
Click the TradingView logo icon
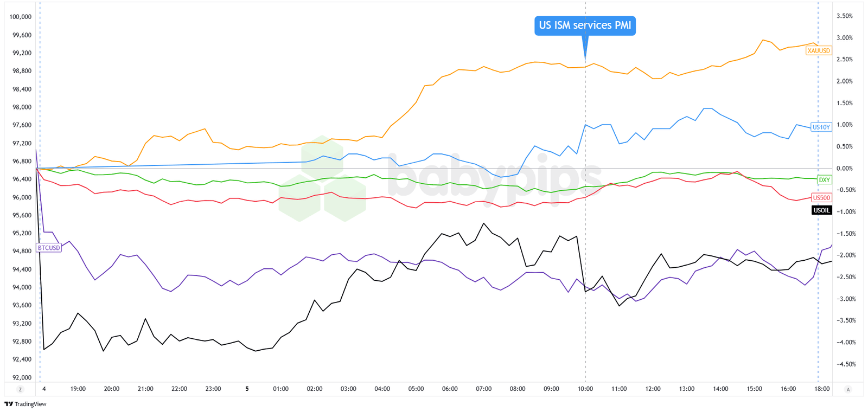tap(8, 404)
